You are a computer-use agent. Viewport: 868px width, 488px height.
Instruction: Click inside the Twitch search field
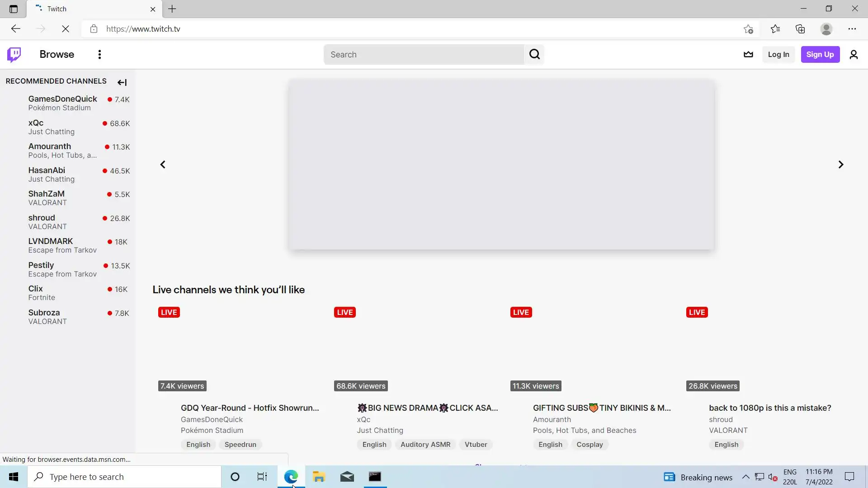(x=424, y=55)
